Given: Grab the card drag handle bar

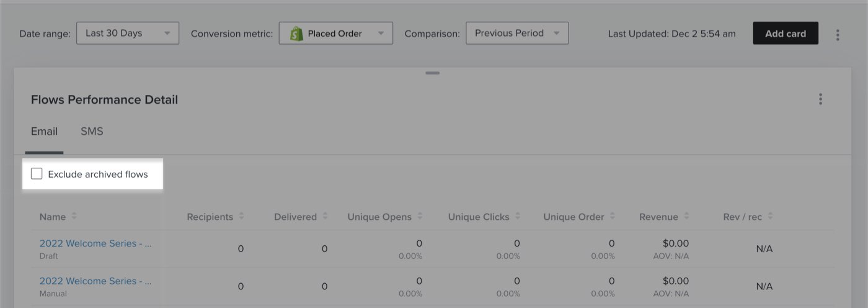Looking at the screenshot, I should [433, 73].
